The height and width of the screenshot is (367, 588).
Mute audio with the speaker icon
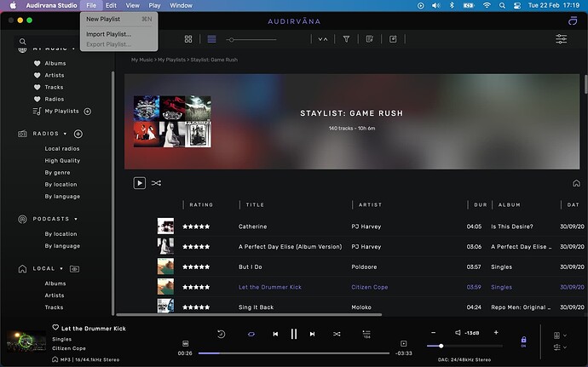pos(458,332)
